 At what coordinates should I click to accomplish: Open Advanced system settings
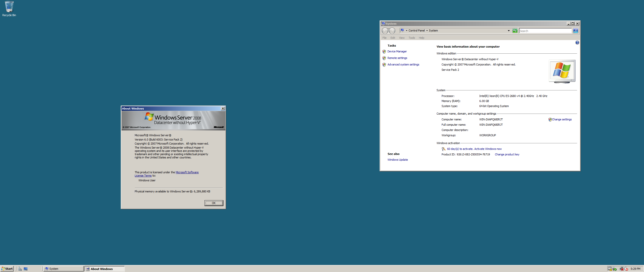[x=403, y=64]
